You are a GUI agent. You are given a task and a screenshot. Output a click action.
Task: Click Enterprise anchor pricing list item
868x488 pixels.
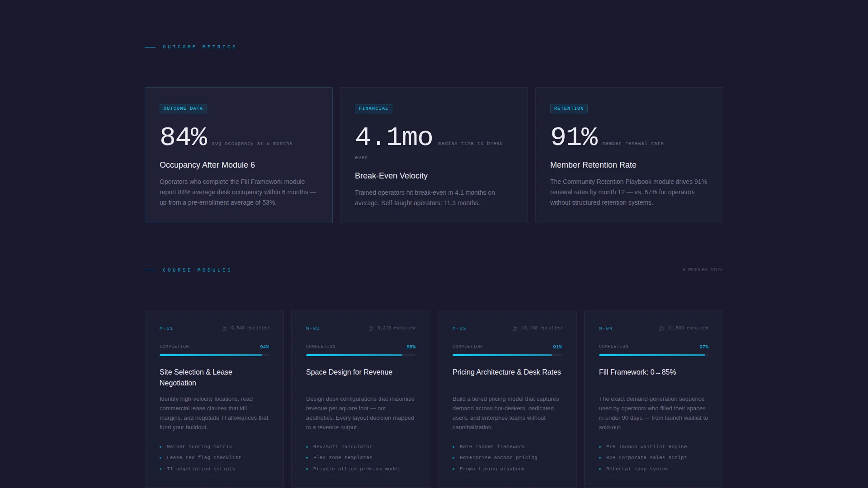(x=499, y=458)
